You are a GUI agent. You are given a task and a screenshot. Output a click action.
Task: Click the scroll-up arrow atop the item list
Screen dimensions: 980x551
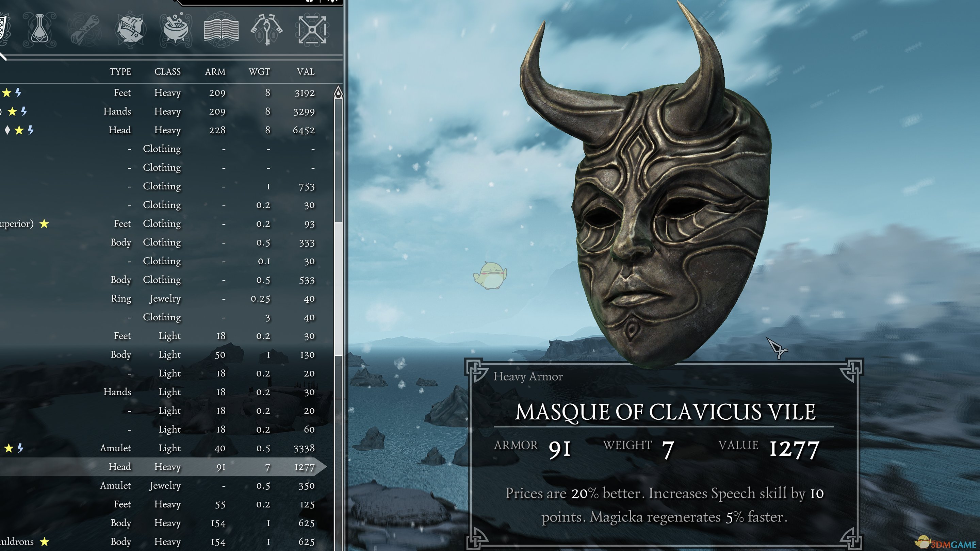pos(338,93)
